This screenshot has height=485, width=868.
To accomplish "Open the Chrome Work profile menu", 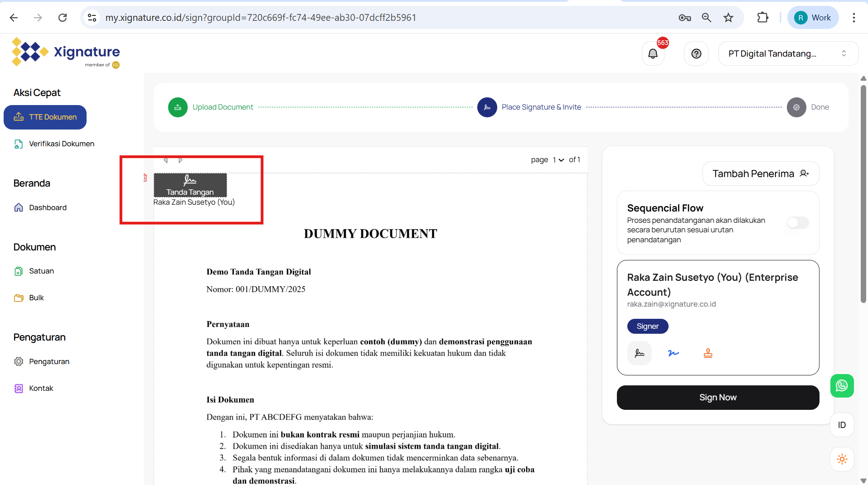I will pyautogui.click(x=813, y=18).
